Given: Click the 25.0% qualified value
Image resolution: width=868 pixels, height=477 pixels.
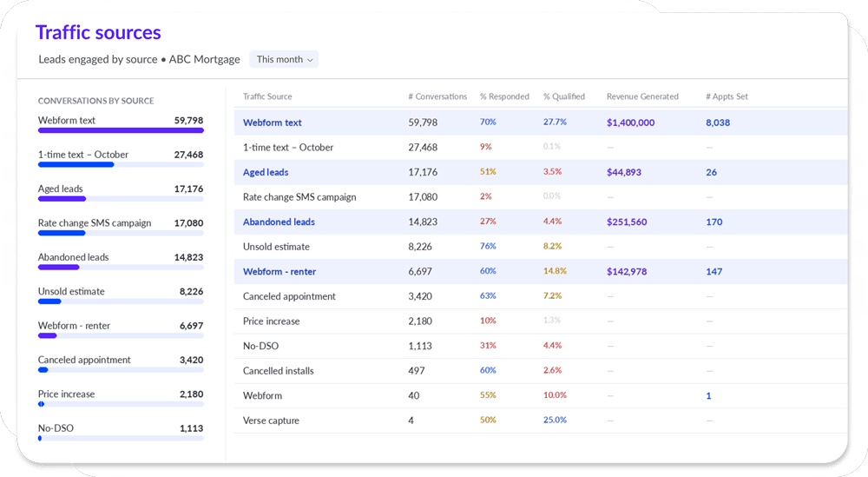Looking at the screenshot, I should [555, 420].
